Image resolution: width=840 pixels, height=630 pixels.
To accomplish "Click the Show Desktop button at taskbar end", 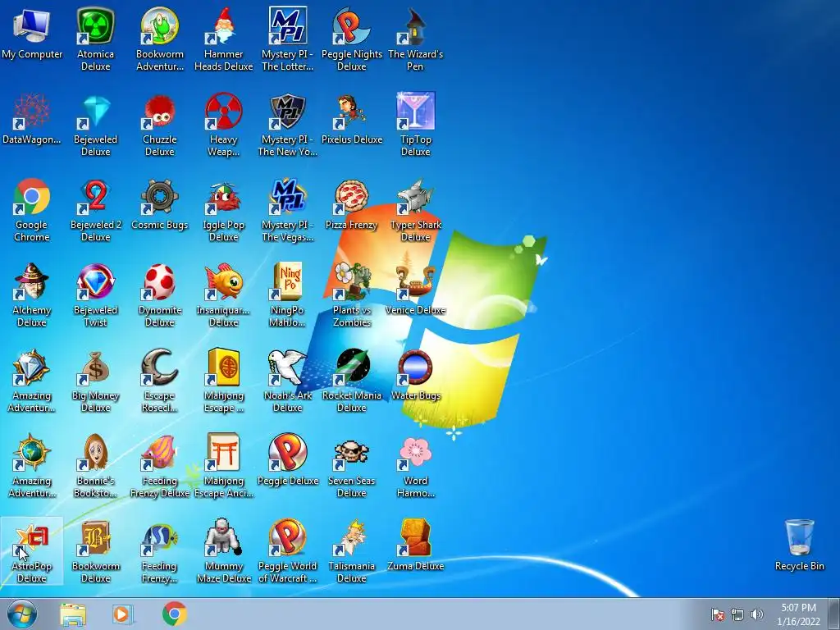I will [x=834, y=614].
